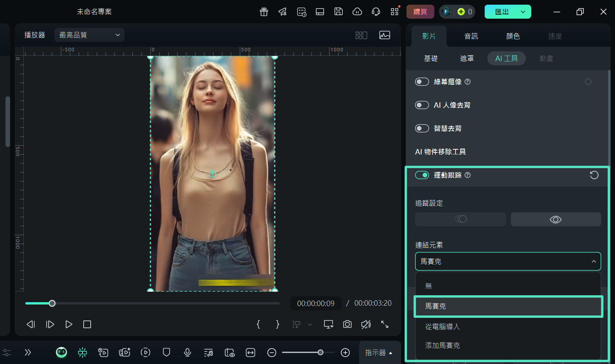The image size is (615, 364).
Task: Turn on AI 人像去背 switch
Action: pyautogui.click(x=422, y=105)
